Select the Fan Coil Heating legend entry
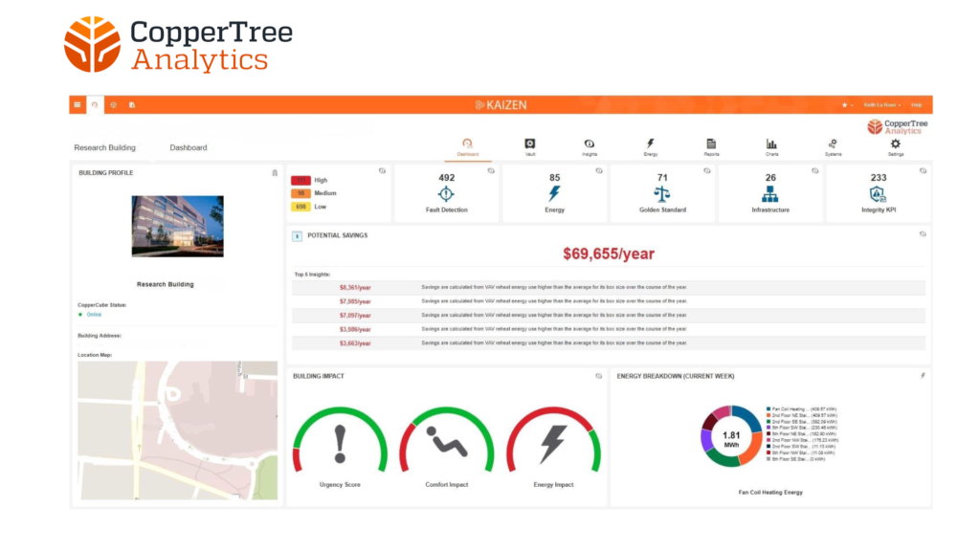This screenshot has height=551, width=980. pyautogui.click(x=801, y=409)
